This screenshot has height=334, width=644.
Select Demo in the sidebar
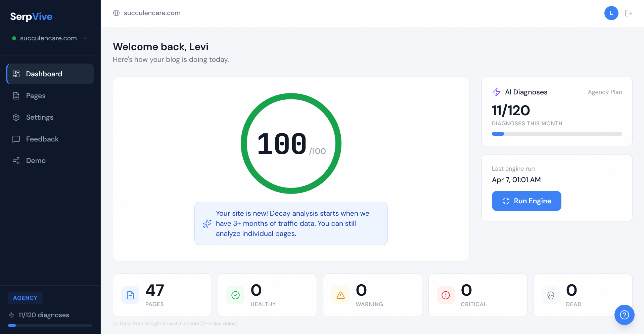(x=36, y=161)
